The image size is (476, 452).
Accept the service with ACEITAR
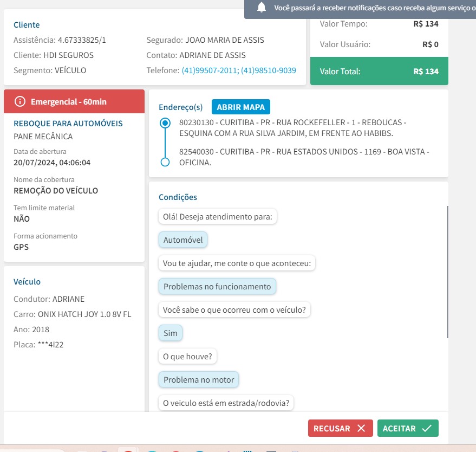click(408, 428)
